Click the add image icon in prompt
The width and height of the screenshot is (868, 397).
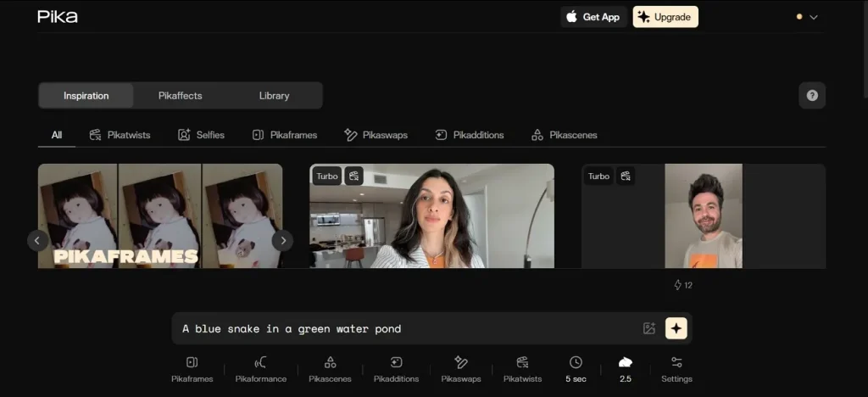tap(649, 328)
